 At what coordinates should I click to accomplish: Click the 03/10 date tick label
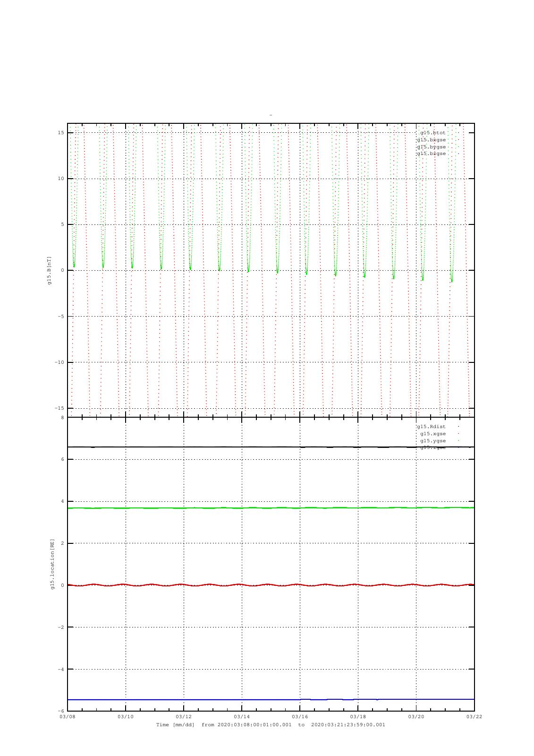click(x=126, y=716)
